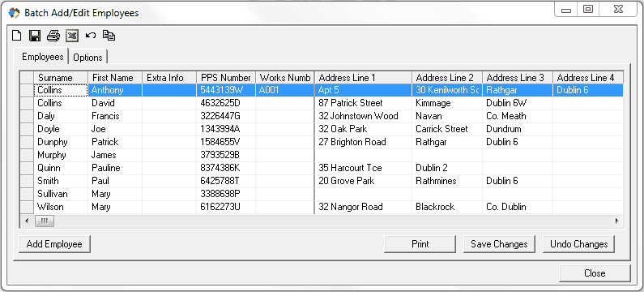Click PPS number 1343994A
Viewport: 644px width, 292px height.
[226, 129]
